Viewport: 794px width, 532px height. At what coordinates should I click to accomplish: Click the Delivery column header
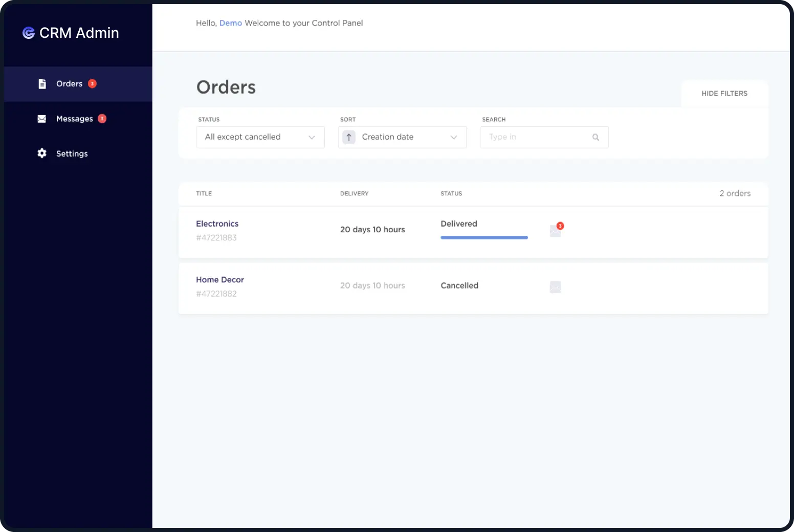coord(355,193)
